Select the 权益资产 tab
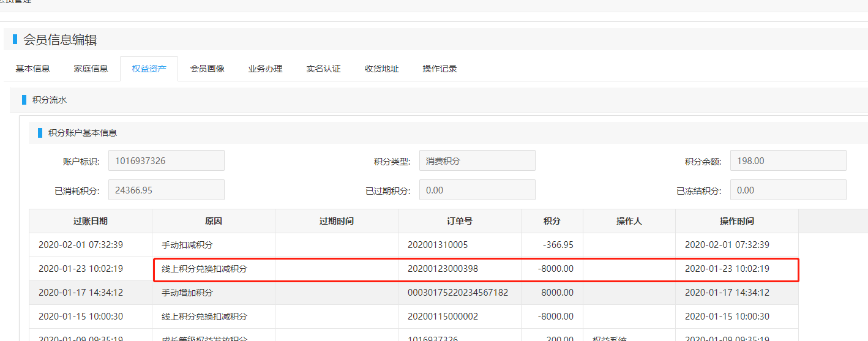 149,69
